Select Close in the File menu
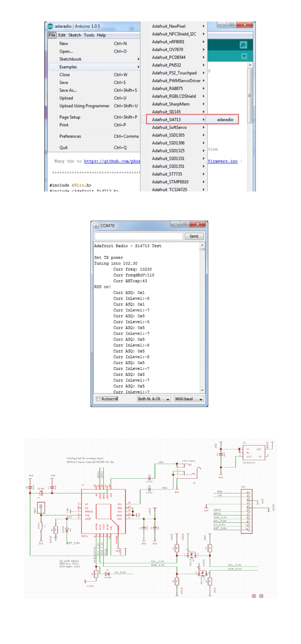 (x=94, y=74)
